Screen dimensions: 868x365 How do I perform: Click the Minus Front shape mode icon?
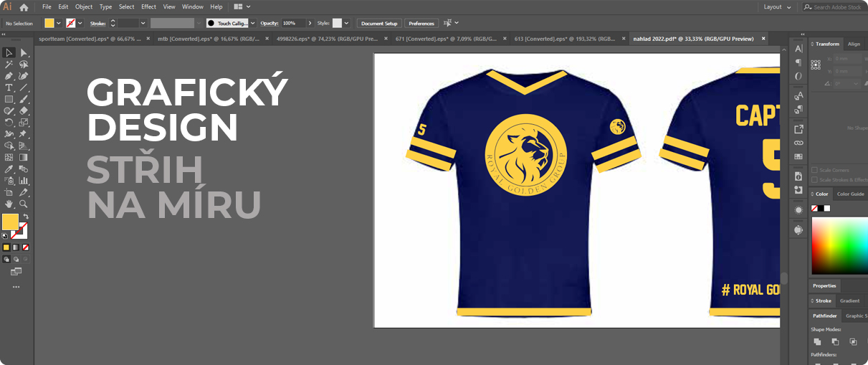pos(835,342)
